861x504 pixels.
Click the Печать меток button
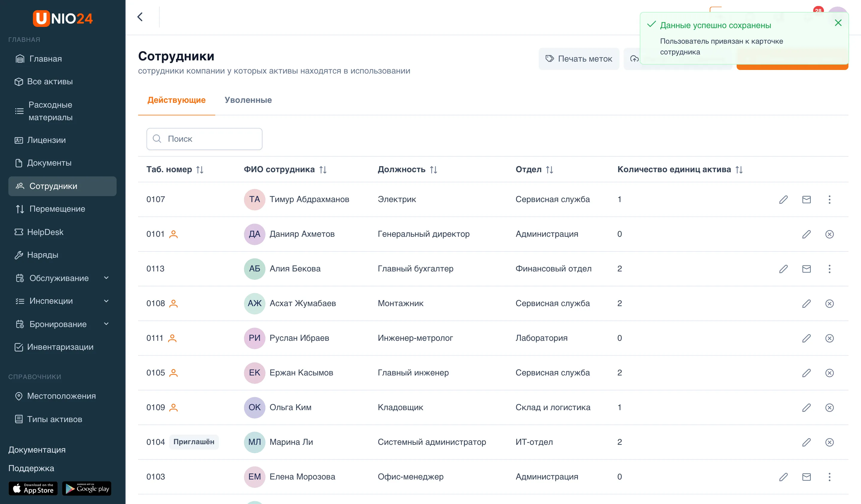click(x=579, y=59)
